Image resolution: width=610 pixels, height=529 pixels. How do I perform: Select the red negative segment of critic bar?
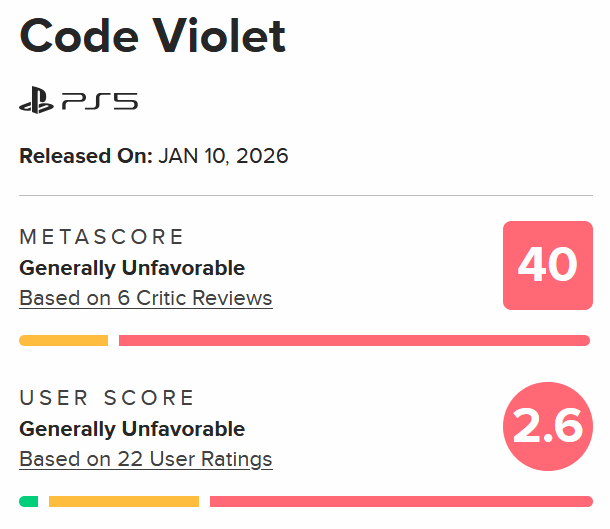click(354, 341)
